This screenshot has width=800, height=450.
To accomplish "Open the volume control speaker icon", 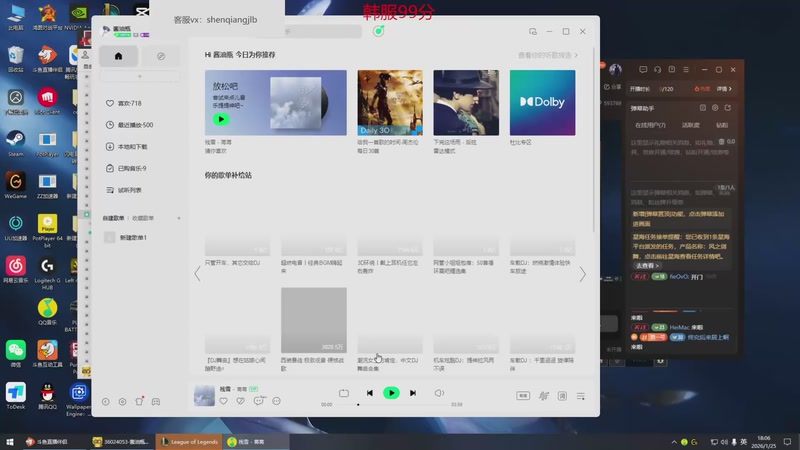I will (x=439, y=393).
